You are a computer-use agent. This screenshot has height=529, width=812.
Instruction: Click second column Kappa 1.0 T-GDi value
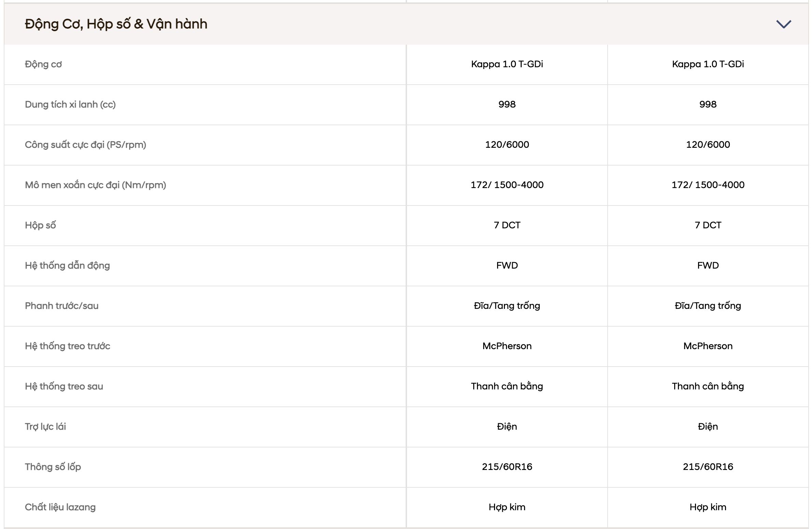click(708, 64)
